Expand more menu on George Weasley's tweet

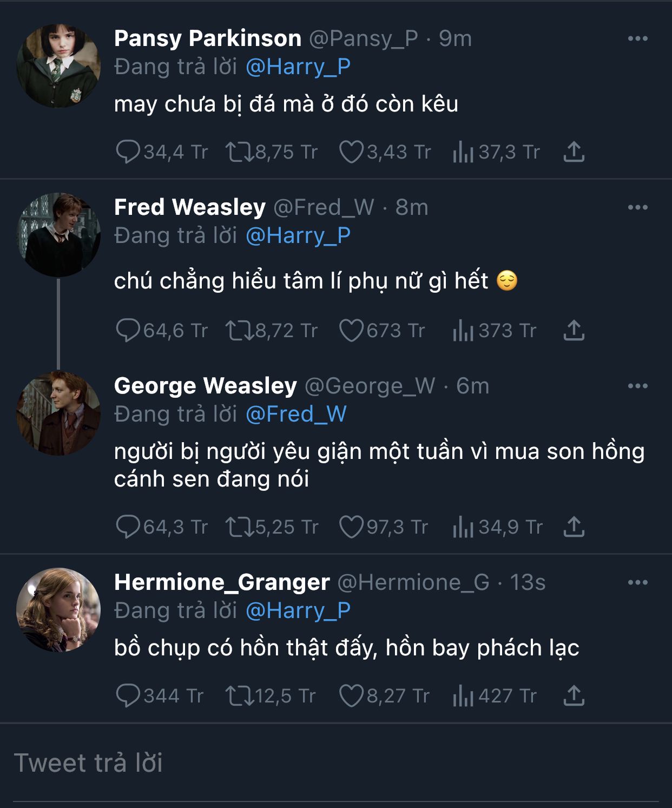pyautogui.click(x=638, y=386)
